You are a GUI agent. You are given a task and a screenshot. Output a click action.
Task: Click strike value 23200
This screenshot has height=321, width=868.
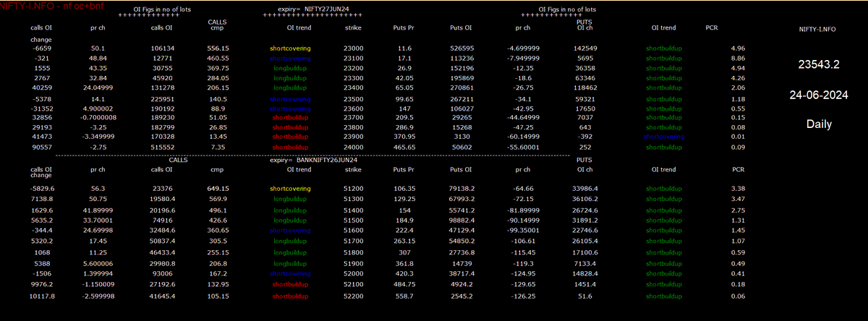tap(354, 67)
